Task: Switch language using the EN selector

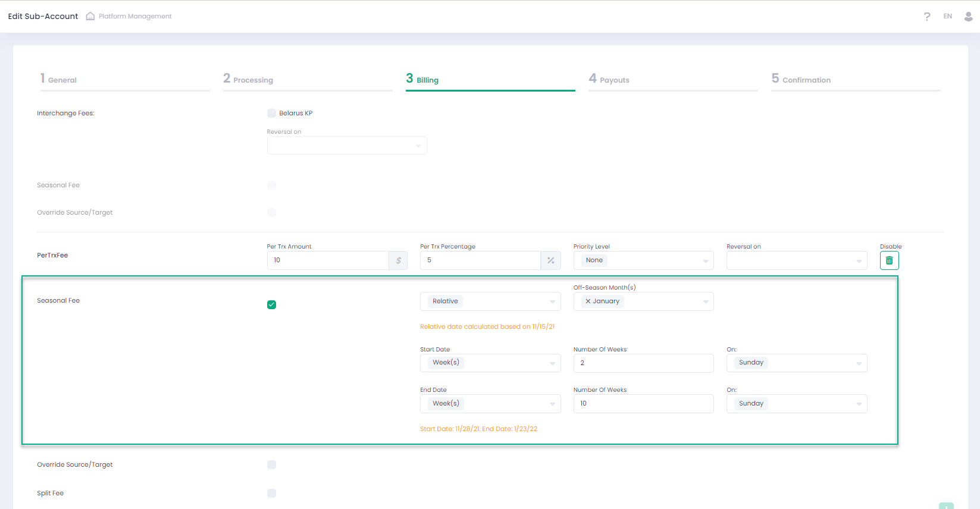Action: point(947,17)
